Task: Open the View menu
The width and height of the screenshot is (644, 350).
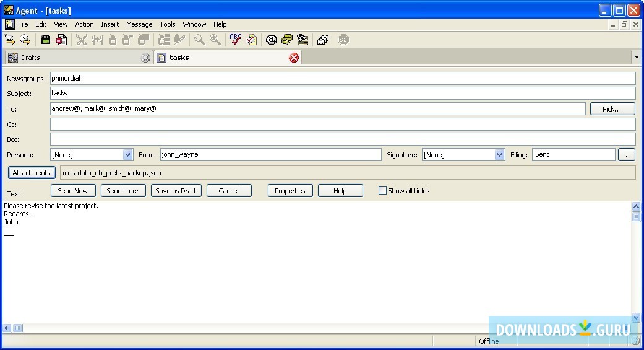Action: [61, 24]
